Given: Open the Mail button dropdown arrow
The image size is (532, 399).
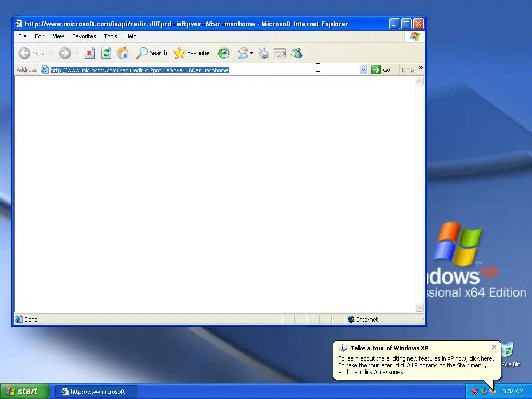Looking at the screenshot, I should pos(251,54).
